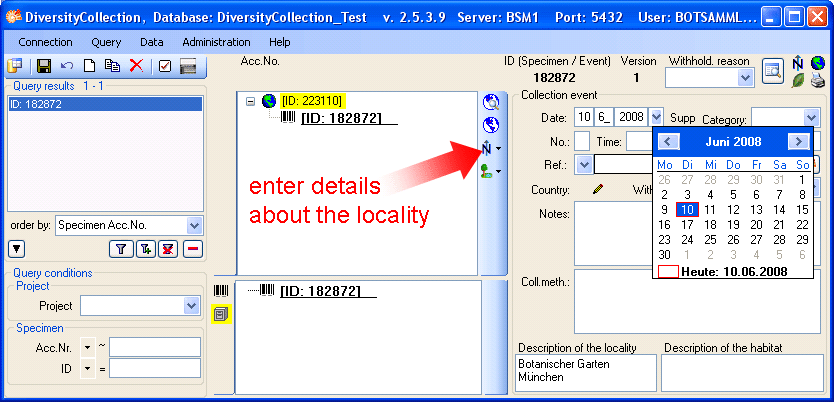This screenshot has width=834, height=402.
Task: Click the green leaf icon
Action: (798, 82)
